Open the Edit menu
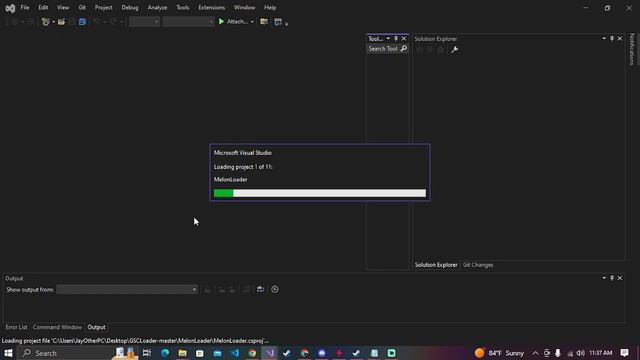The image size is (640, 360). click(x=43, y=7)
